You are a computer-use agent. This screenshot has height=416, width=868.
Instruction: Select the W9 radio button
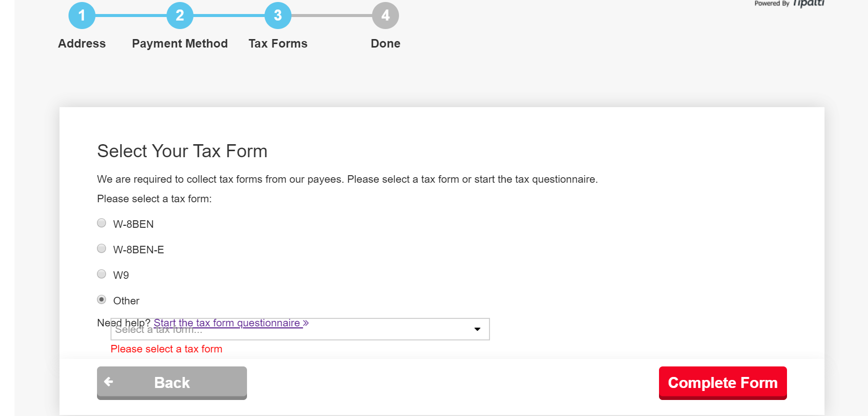tap(101, 274)
